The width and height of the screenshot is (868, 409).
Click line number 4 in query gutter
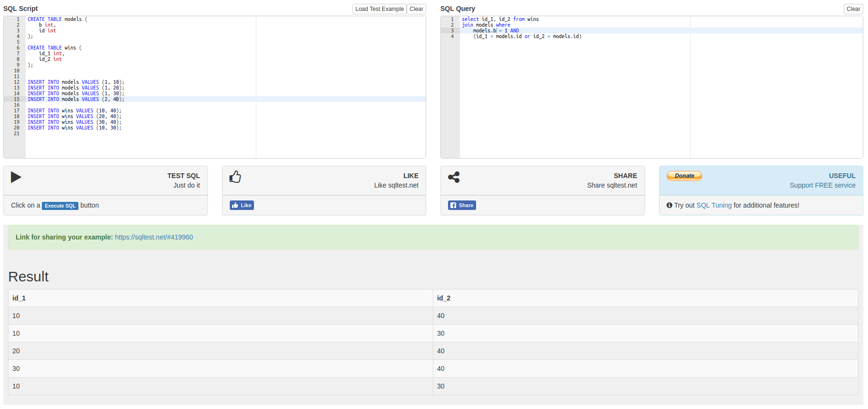tap(452, 36)
